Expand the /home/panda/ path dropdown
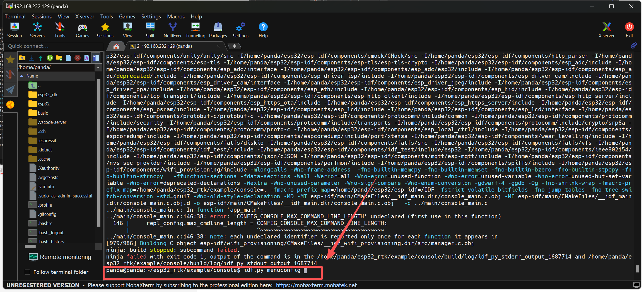 [98, 67]
